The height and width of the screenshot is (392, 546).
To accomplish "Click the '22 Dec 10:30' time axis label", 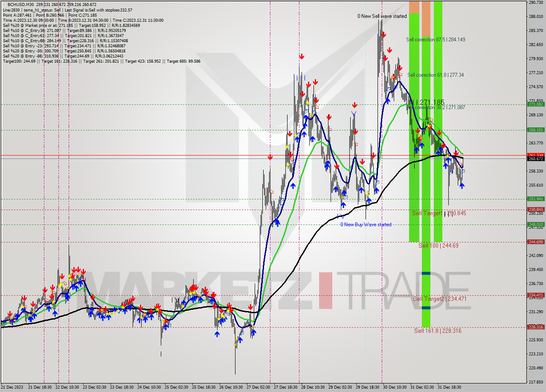I will pos(67,387).
